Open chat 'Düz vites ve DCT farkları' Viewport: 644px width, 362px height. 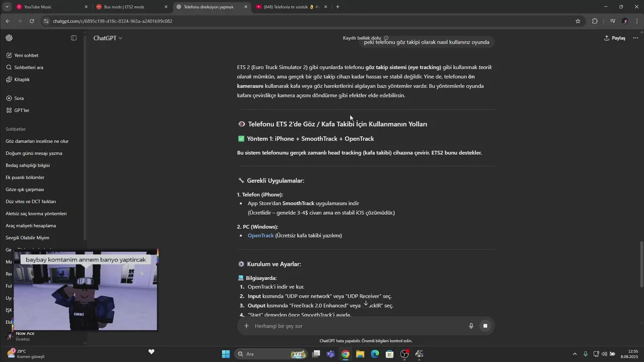pos(31,202)
